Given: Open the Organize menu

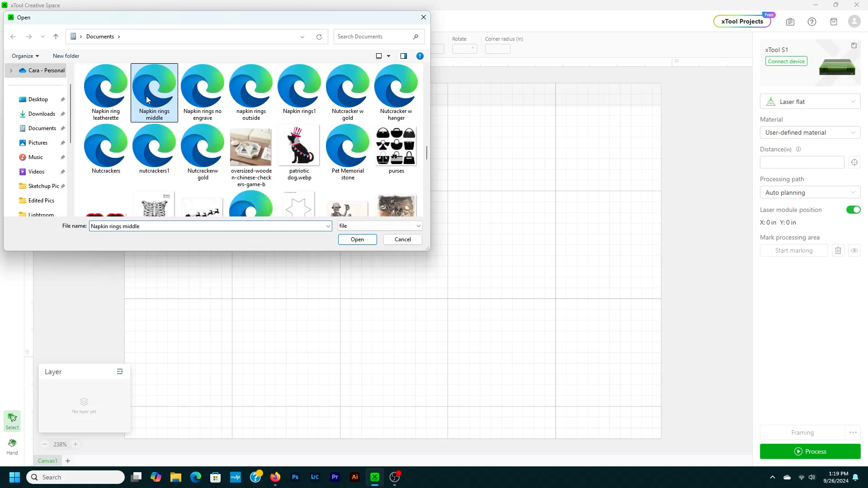Looking at the screenshot, I should click(x=25, y=56).
